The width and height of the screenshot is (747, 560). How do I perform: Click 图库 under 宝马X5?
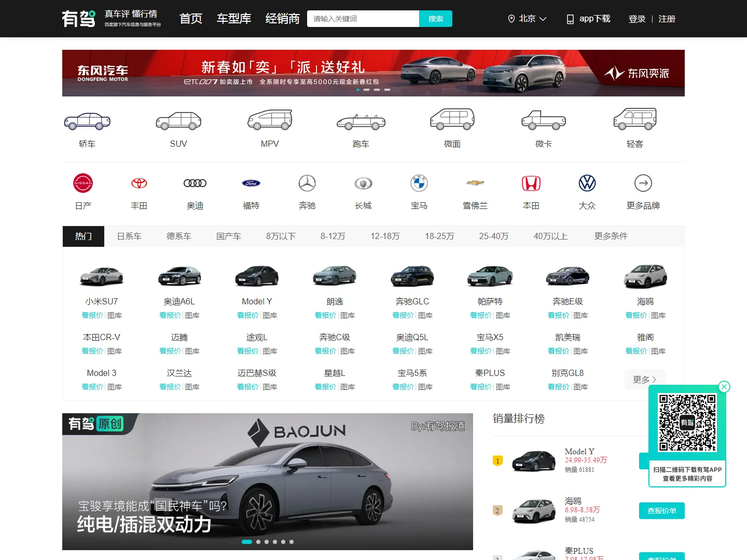[x=503, y=351]
